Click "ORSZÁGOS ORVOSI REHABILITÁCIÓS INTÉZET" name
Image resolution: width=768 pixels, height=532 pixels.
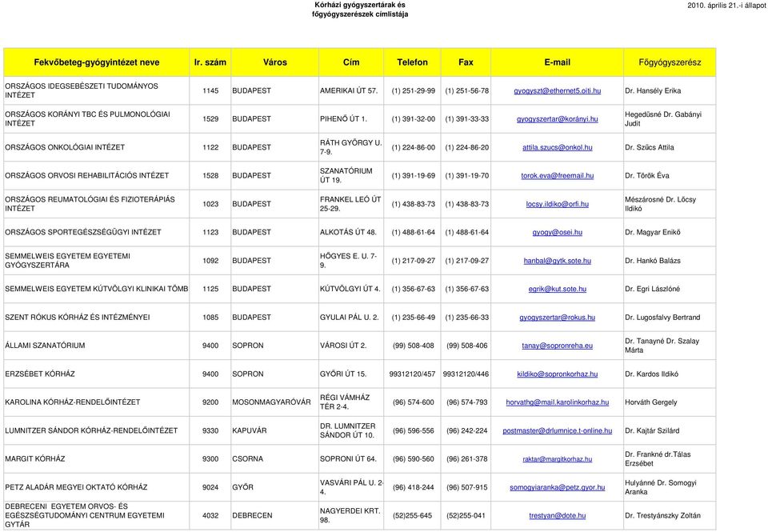click(86, 175)
